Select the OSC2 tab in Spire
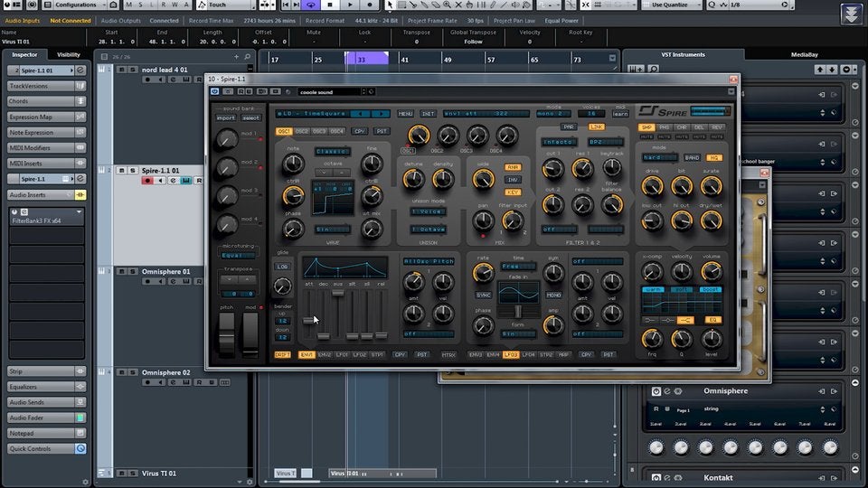Image resolution: width=868 pixels, height=488 pixels. pos(302,132)
